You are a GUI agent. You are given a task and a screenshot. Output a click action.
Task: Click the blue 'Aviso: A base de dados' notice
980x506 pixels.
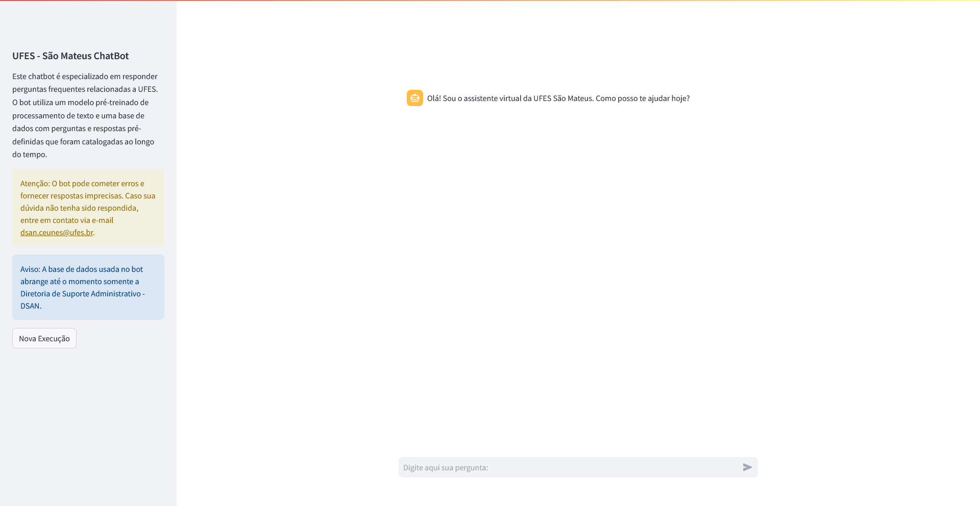[88, 287]
